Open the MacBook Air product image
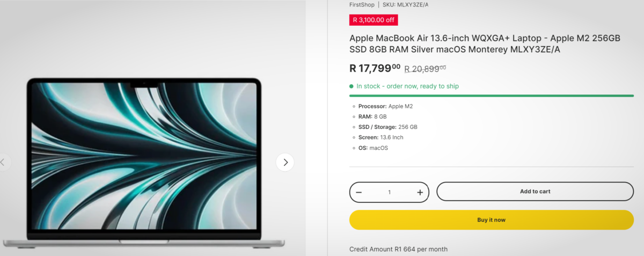Screen dimensions: 644x256 click(x=145, y=161)
